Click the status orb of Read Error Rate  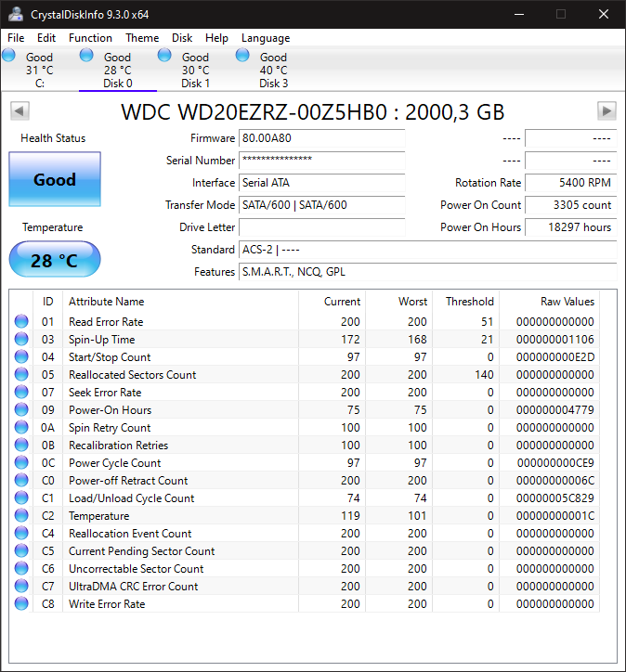[x=21, y=321]
